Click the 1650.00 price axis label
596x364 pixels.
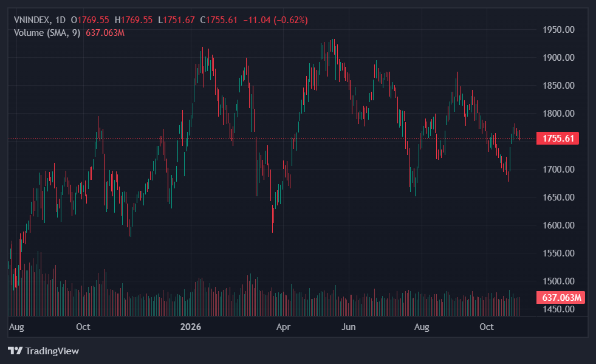558,197
